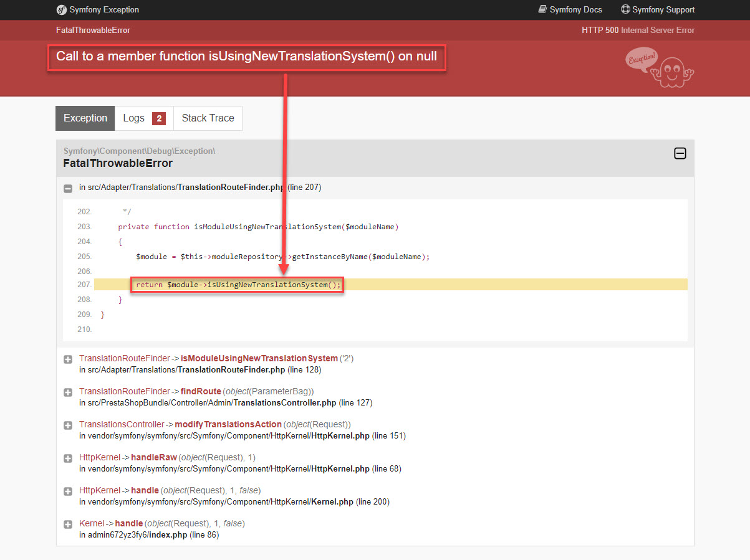Switch to the Stack Trace tab
This screenshot has width=750, height=560.
(x=208, y=118)
